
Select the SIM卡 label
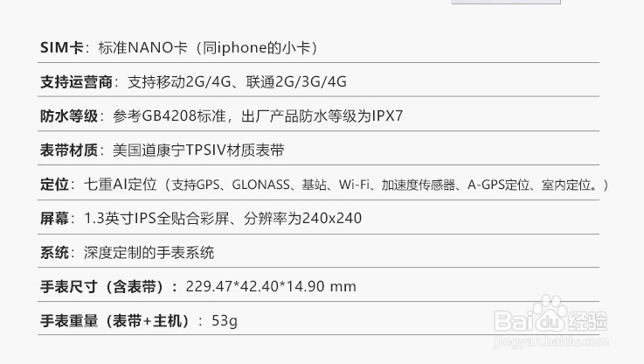(x=62, y=47)
